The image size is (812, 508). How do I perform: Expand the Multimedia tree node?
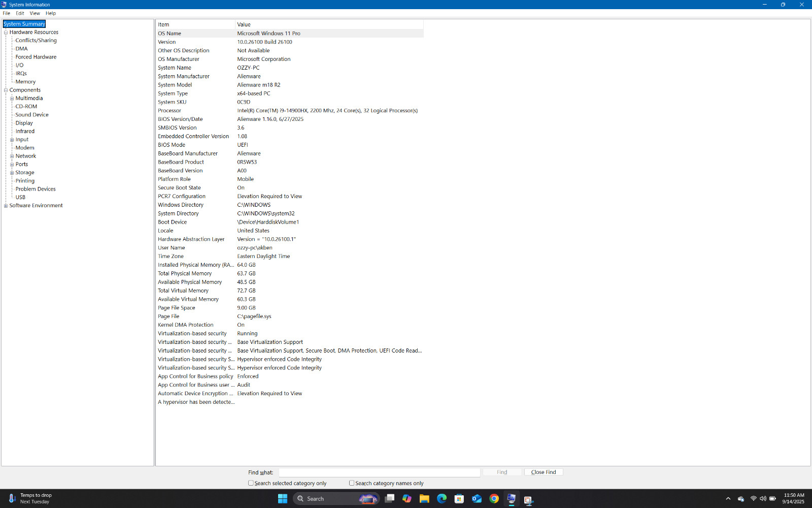click(x=12, y=99)
